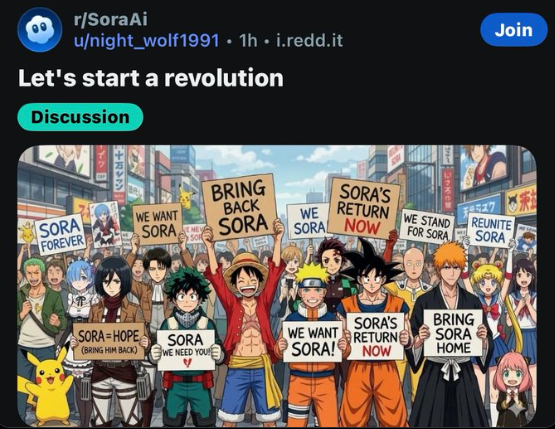The image size is (555, 429).
Task: Click the WE WANT SORA! sign with exclamation
Action: (313, 341)
